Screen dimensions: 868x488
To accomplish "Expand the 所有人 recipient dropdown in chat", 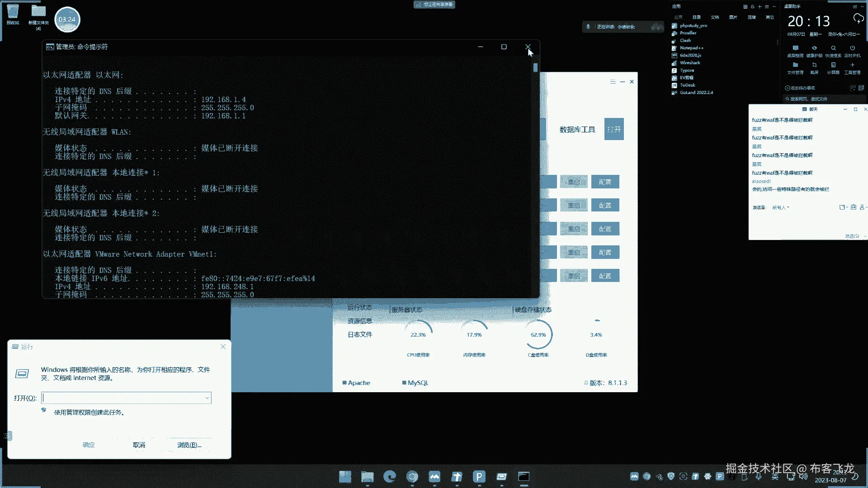I will (781, 207).
